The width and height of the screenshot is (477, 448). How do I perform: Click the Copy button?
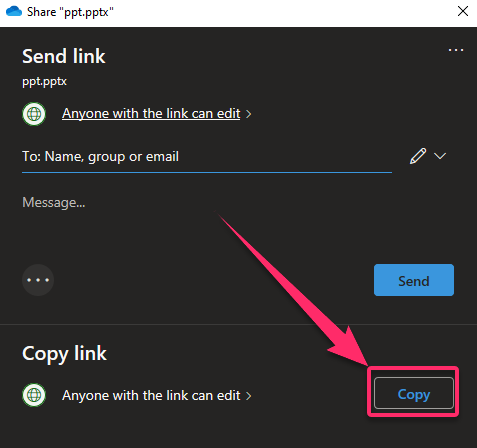click(414, 393)
